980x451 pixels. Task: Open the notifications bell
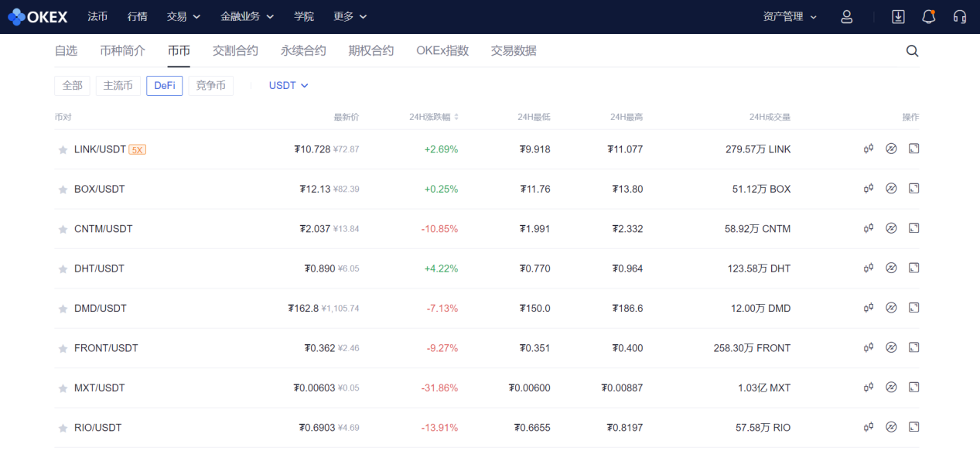point(929,16)
